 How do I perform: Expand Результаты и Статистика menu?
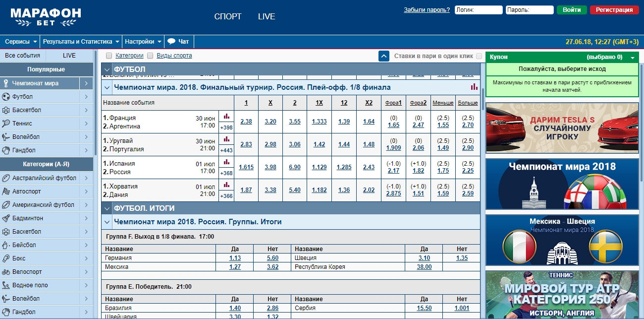[x=81, y=42]
